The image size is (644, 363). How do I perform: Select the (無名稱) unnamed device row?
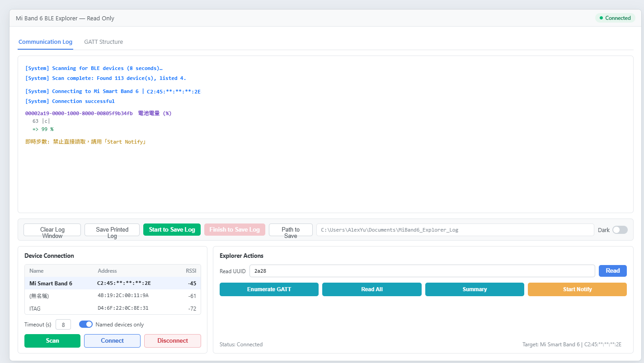coord(113,296)
